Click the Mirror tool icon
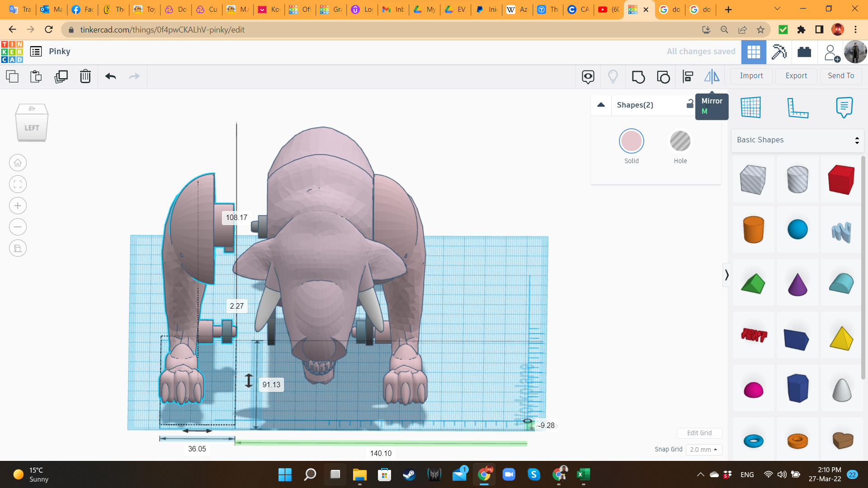 pos(712,76)
